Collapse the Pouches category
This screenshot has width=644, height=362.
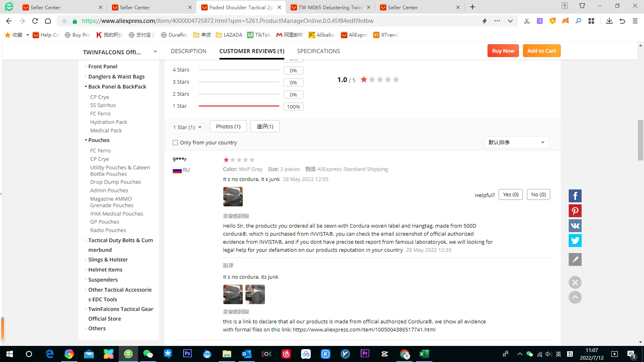coord(86,140)
